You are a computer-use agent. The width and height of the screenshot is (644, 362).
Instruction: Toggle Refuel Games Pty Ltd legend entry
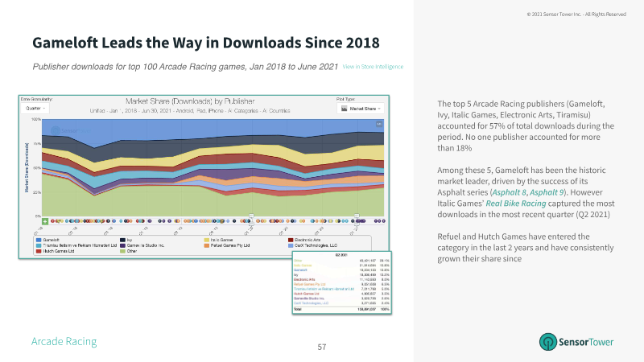click(x=227, y=245)
